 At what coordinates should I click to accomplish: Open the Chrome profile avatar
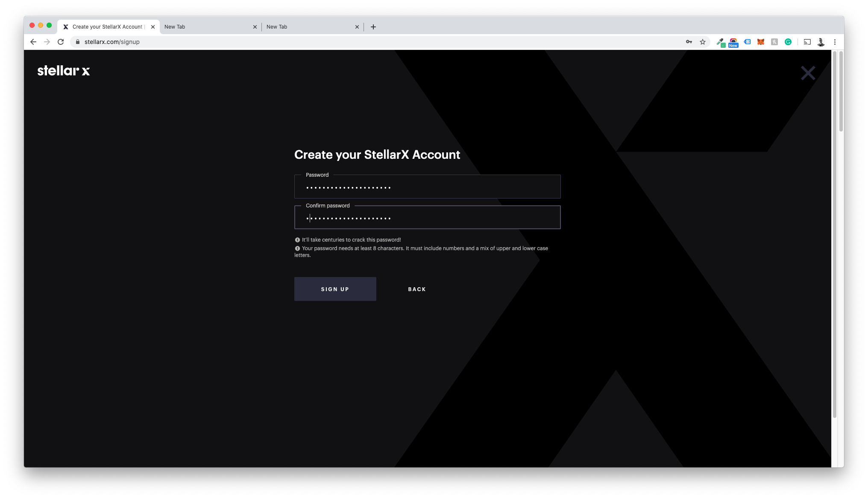tap(821, 42)
